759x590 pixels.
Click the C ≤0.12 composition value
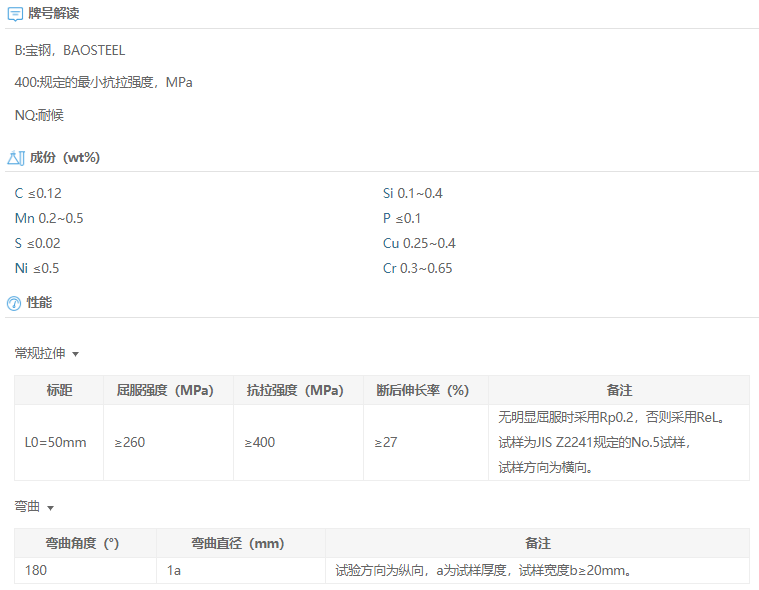point(38,194)
